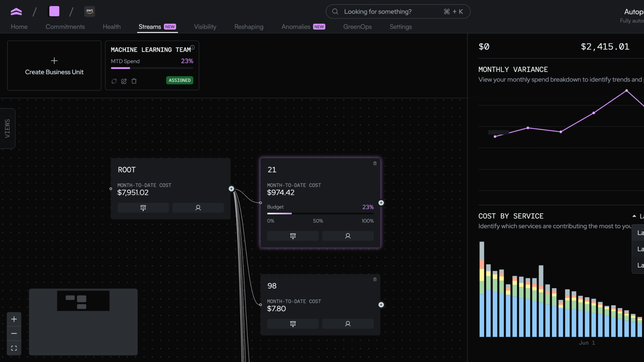Expand the VIEWS side panel
The image size is (644, 362).
tap(8, 128)
